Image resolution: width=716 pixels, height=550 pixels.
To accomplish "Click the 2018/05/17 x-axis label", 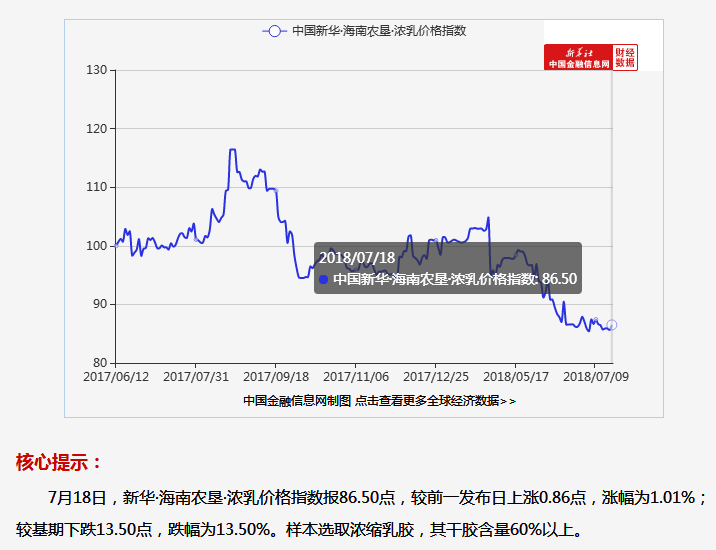I will [516, 377].
